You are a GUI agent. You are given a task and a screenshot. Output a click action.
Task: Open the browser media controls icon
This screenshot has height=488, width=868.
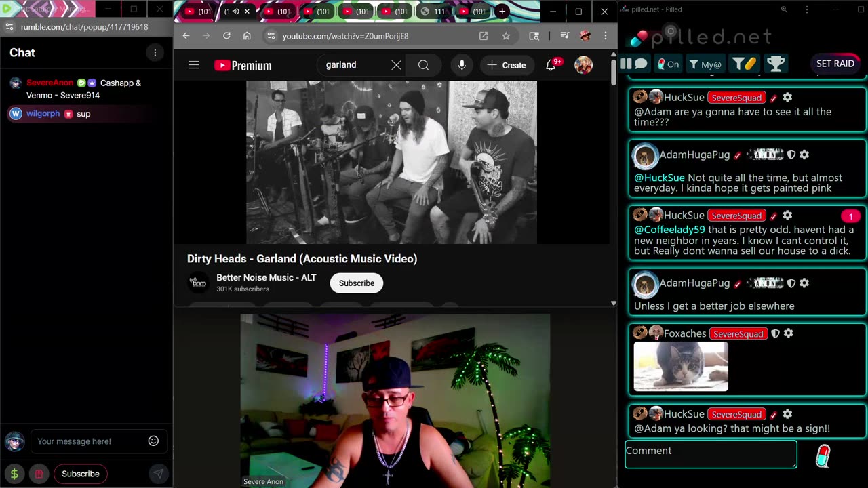(x=564, y=36)
